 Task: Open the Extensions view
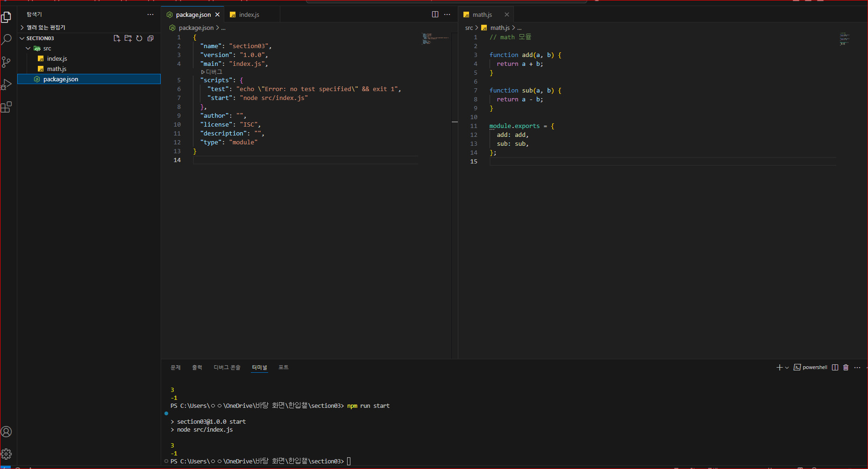(x=7, y=107)
